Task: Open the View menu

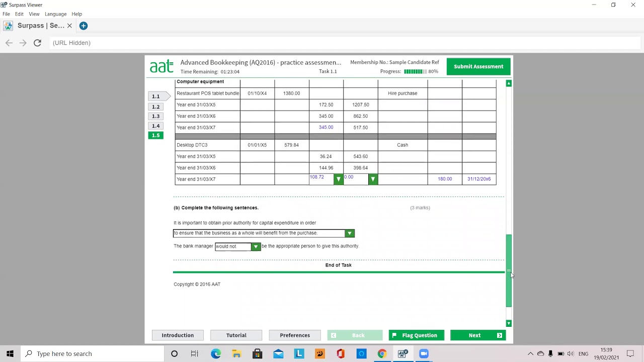Action: (34, 14)
